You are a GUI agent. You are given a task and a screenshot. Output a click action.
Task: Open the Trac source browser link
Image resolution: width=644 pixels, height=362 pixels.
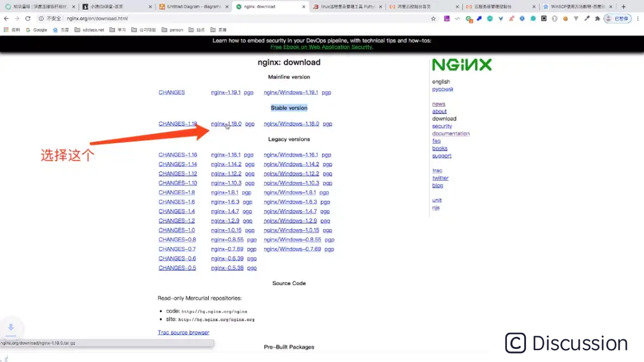pyautogui.click(x=183, y=332)
